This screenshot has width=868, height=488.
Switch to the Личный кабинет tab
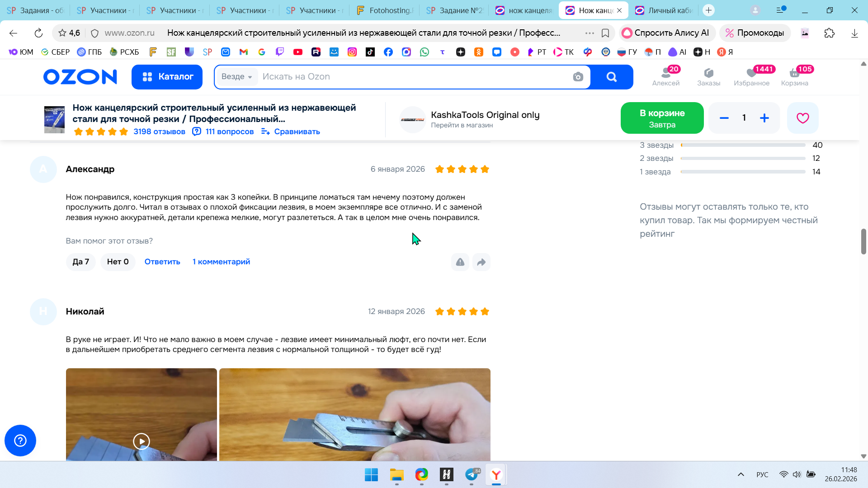(665, 10)
